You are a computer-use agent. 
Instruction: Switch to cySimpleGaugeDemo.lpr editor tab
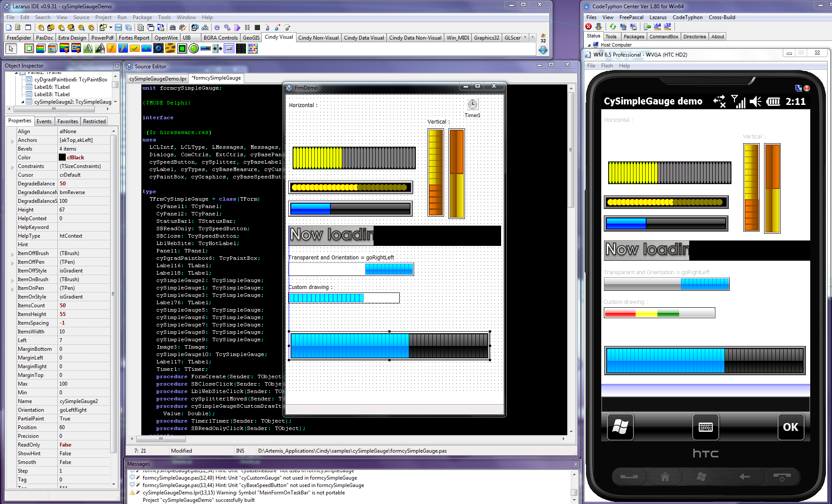point(158,79)
